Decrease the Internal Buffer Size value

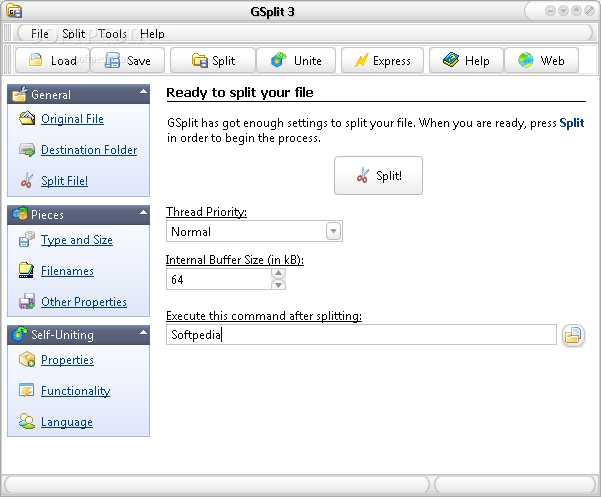click(279, 285)
